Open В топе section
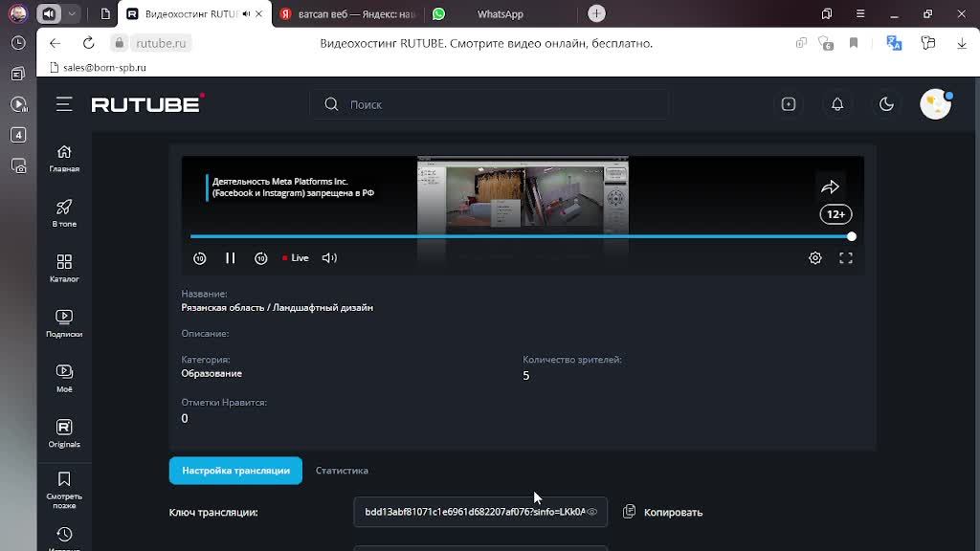 [64, 213]
